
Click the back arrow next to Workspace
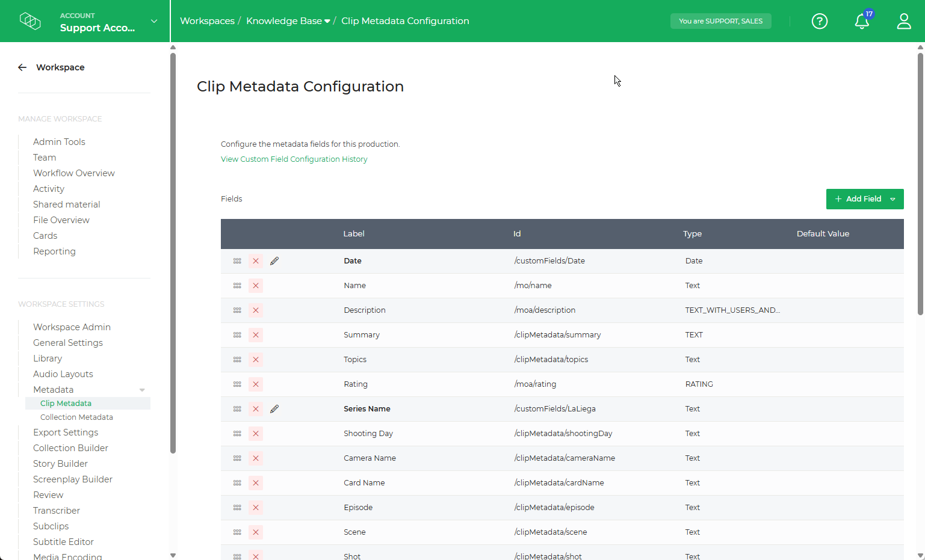pos(22,67)
